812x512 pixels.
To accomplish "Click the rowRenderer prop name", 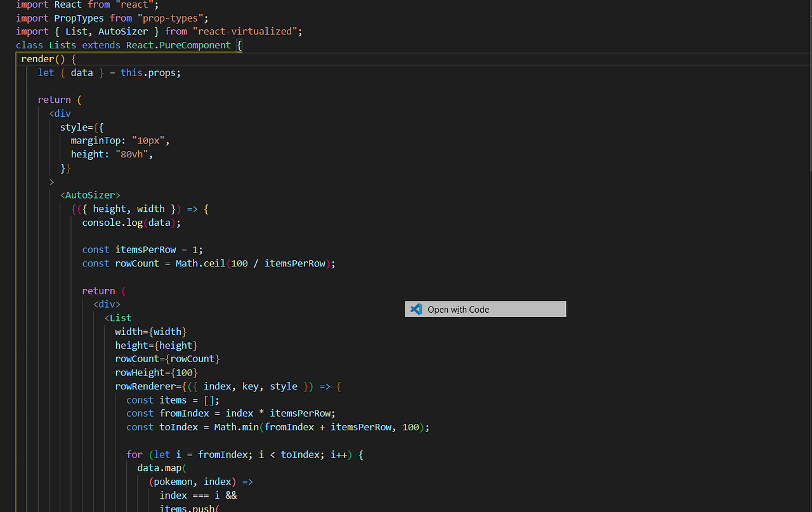I will tap(145, 386).
